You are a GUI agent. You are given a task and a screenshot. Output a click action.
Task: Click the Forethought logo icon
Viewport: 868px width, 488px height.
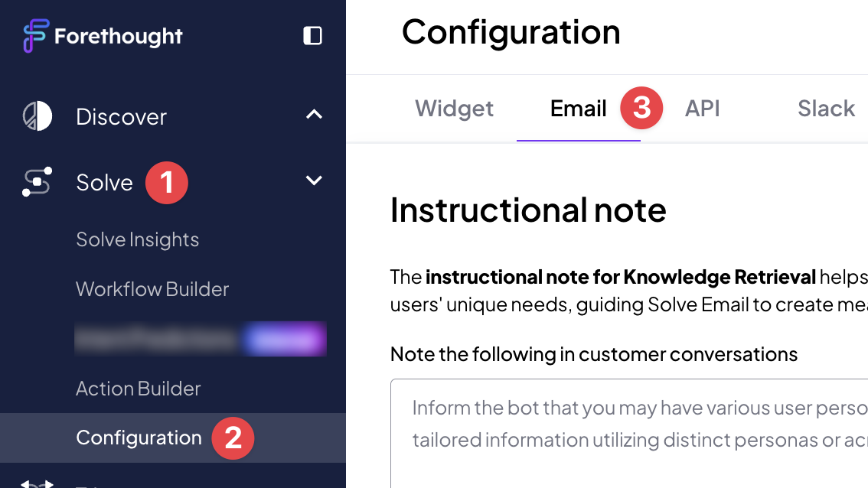coord(36,35)
